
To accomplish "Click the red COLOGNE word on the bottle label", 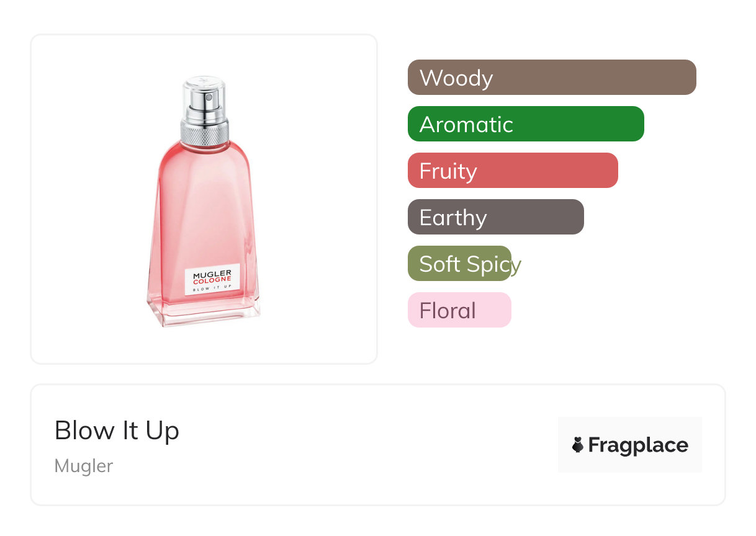I will tap(212, 280).
